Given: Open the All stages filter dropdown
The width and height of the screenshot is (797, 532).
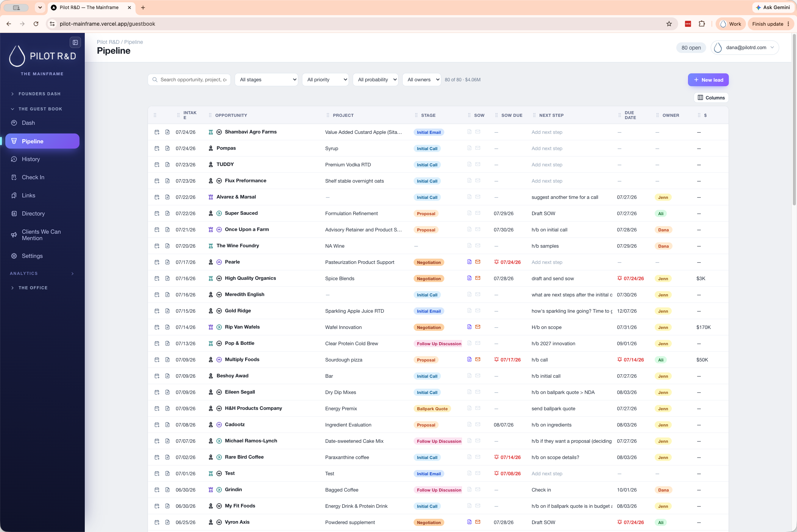Looking at the screenshot, I should (x=266, y=80).
